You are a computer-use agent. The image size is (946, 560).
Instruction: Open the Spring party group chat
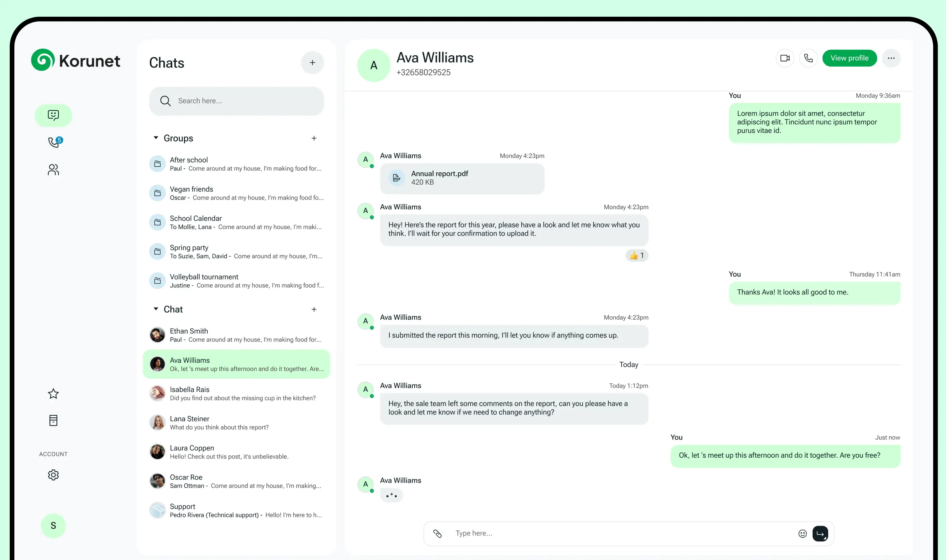[x=236, y=251]
